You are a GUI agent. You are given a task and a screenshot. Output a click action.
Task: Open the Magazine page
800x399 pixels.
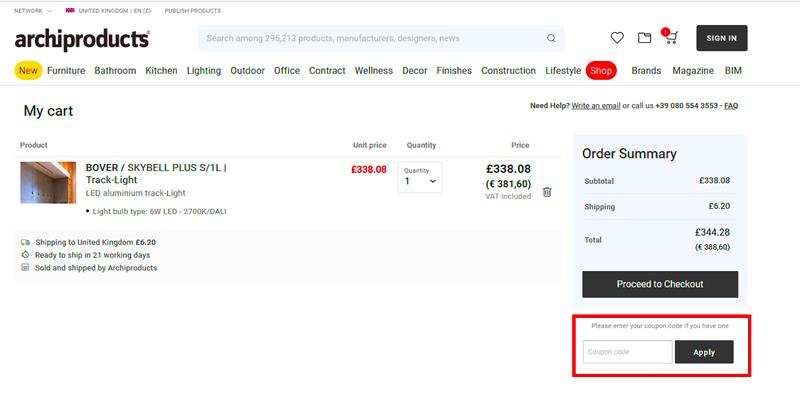(693, 71)
